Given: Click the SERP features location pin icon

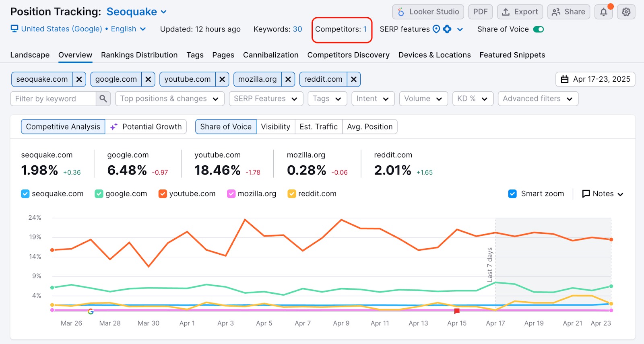Looking at the screenshot, I should [436, 29].
